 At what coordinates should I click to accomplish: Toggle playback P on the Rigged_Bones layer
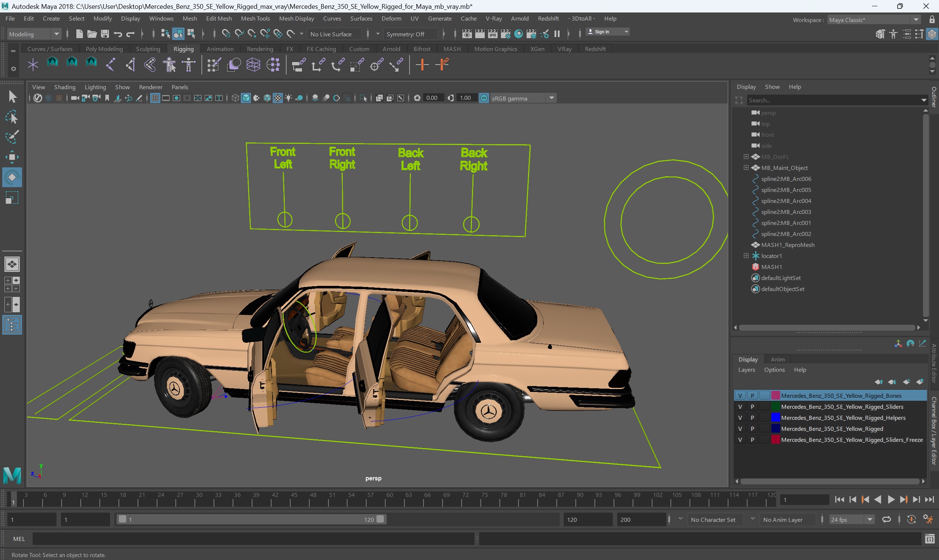click(752, 396)
